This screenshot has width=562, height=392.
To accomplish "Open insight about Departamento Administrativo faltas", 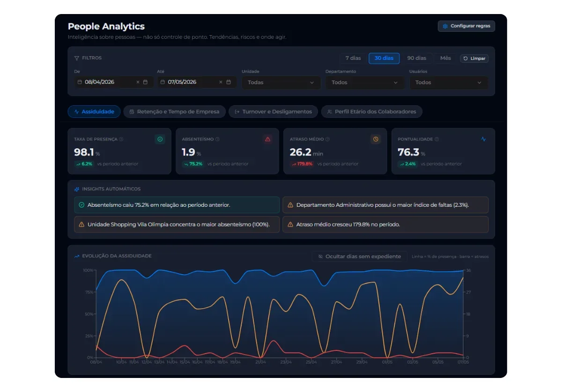I will (385, 205).
